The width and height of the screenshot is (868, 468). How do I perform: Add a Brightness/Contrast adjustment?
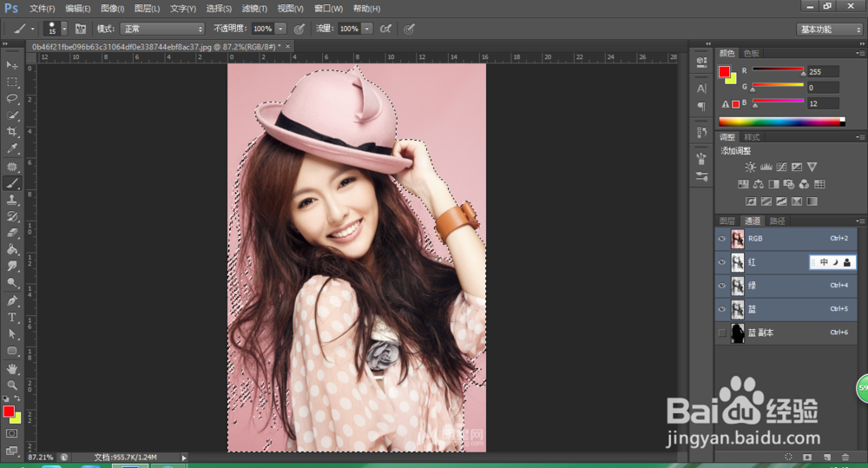tap(750, 167)
